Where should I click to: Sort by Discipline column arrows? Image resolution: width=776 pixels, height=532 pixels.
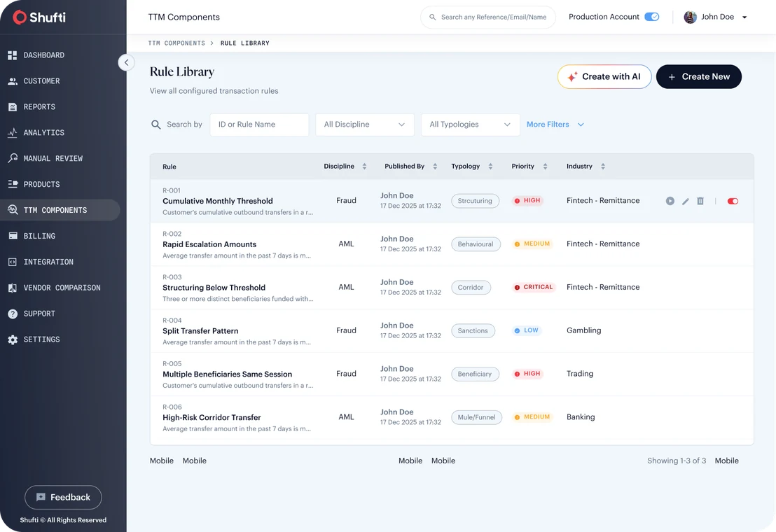(x=364, y=167)
